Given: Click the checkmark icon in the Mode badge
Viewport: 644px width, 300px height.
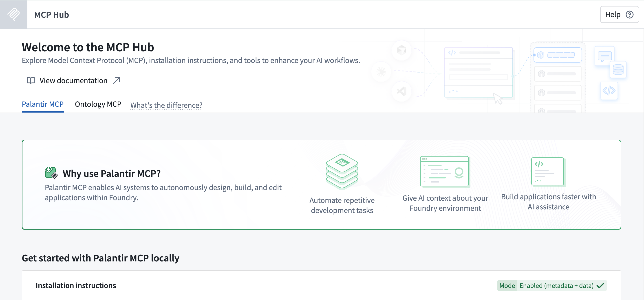Looking at the screenshot, I should click(x=600, y=285).
